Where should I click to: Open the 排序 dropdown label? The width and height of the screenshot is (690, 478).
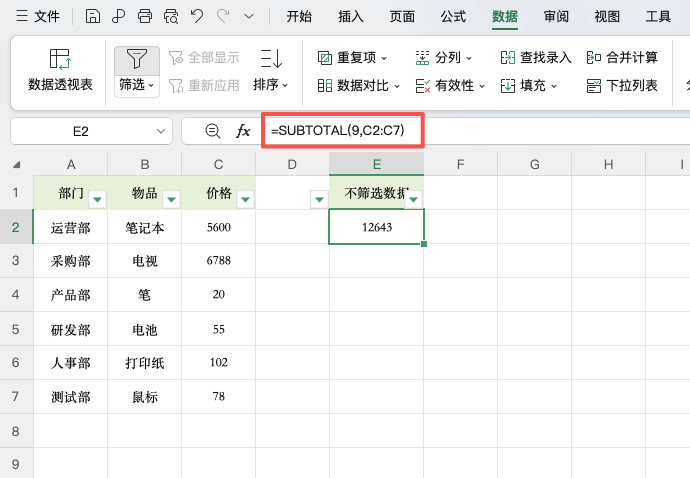point(271,85)
